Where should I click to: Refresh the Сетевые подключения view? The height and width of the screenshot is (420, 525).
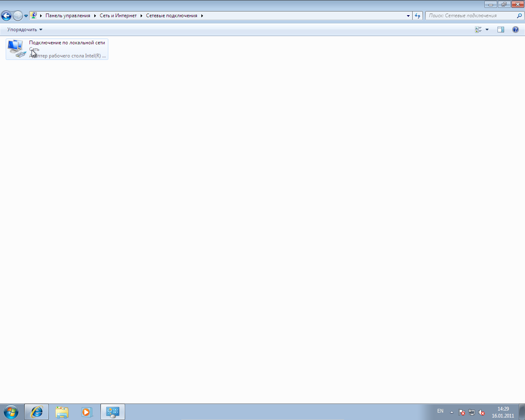point(418,16)
